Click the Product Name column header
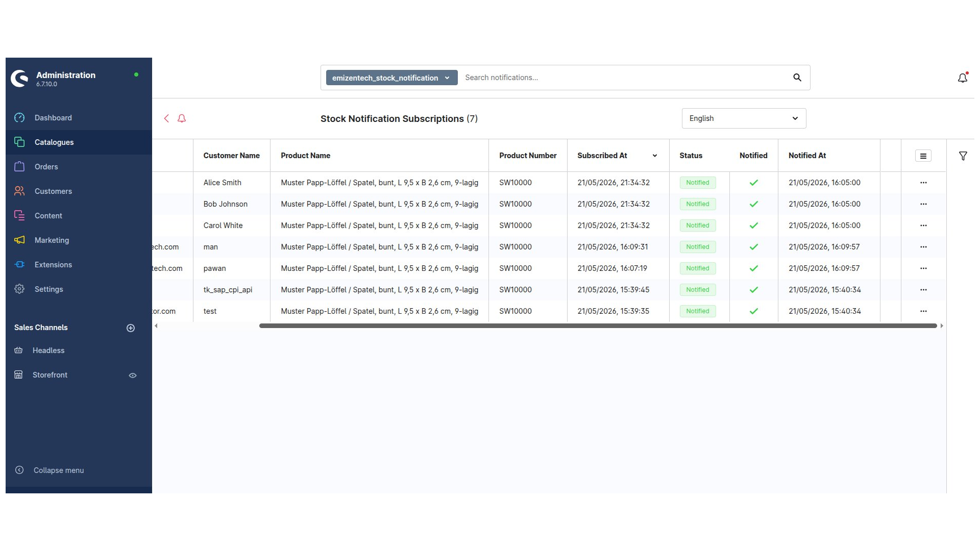 coord(305,156)
